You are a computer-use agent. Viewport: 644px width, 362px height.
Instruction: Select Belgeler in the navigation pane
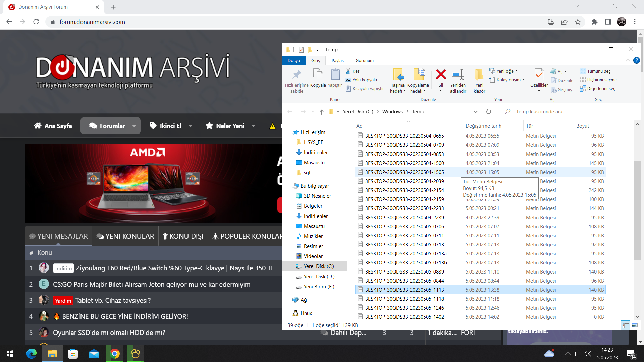[313, 206]
